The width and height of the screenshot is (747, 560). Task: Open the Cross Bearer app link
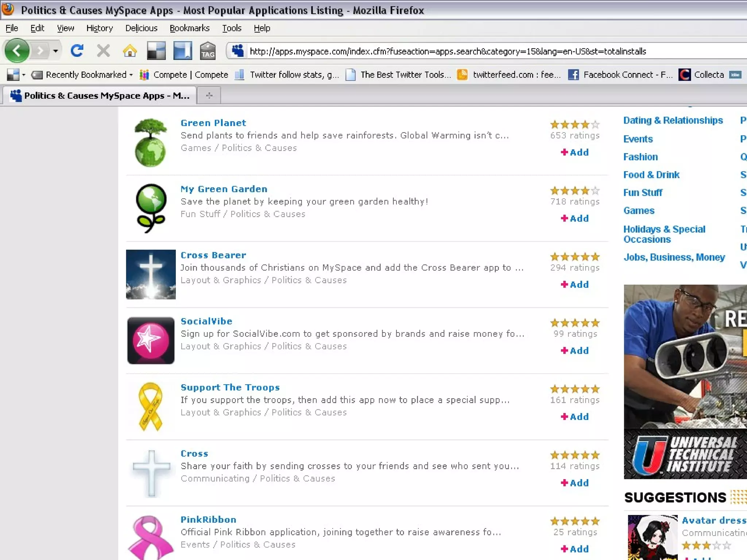[x=213, y=255]
